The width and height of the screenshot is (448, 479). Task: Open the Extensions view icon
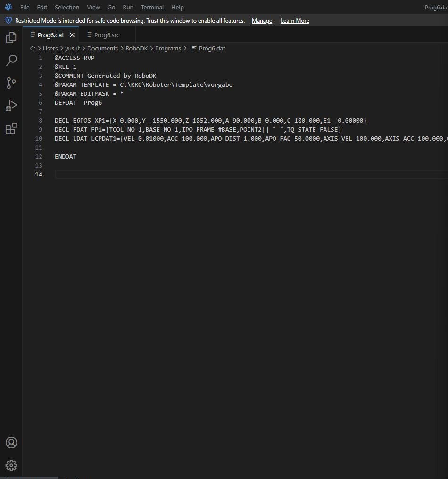click(x=11, y=128)
